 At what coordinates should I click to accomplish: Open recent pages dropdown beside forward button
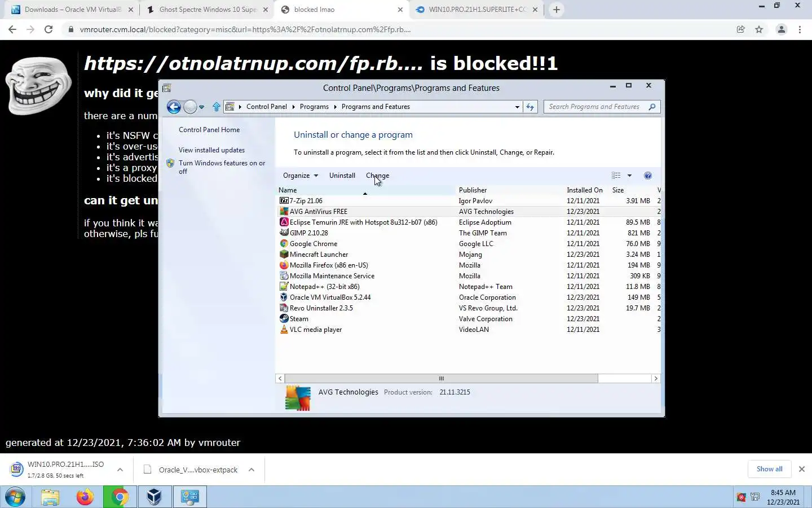coord(201,107)
